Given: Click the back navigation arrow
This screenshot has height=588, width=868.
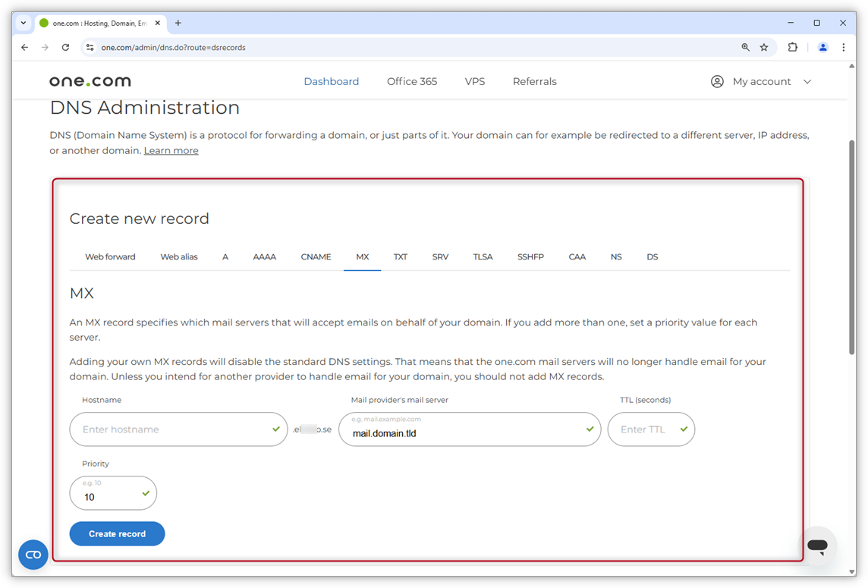Looking at the screenshot, I should (24, 47).
